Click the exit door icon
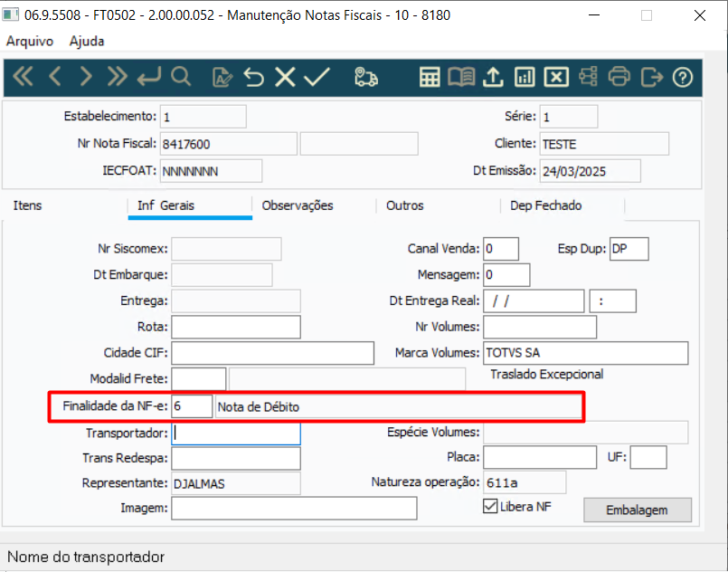Screen dimensions: 728x572 coord(652,77)
